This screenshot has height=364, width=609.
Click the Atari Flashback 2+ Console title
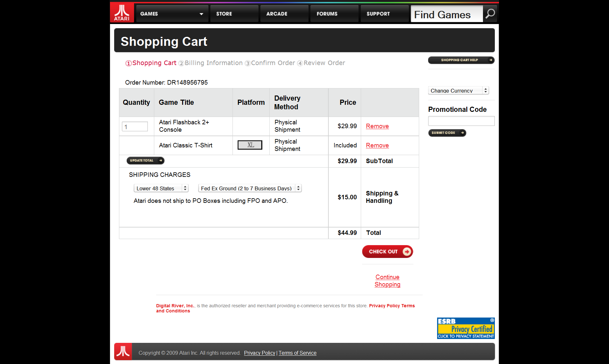click(184, 126)
